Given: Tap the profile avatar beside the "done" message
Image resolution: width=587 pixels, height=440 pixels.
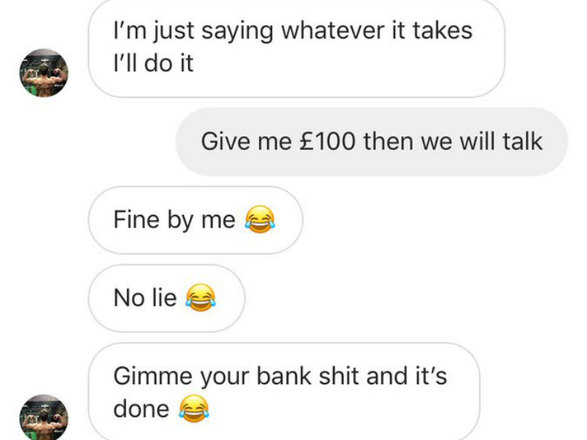Looking at the screenshot, I should point(44,417).
